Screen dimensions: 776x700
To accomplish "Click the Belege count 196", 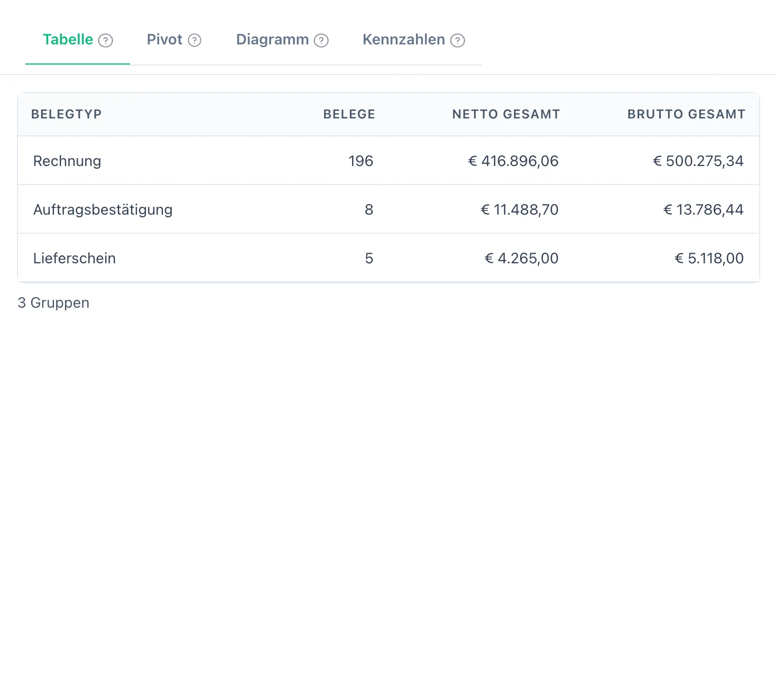I will (x=361, y=161).
